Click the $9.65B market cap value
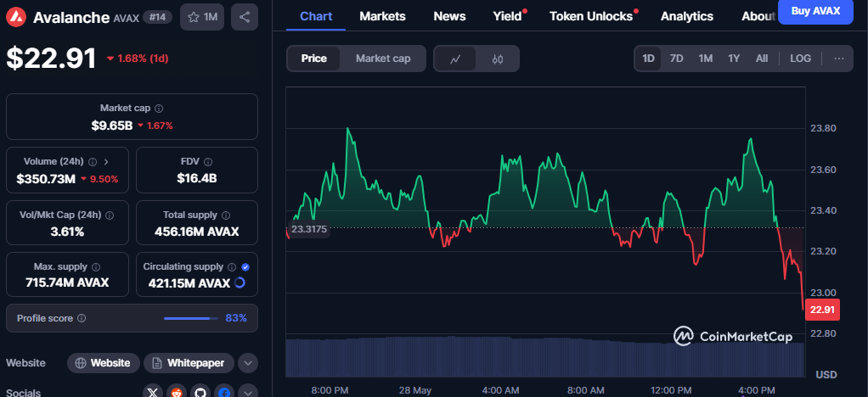 pos(112,126)
